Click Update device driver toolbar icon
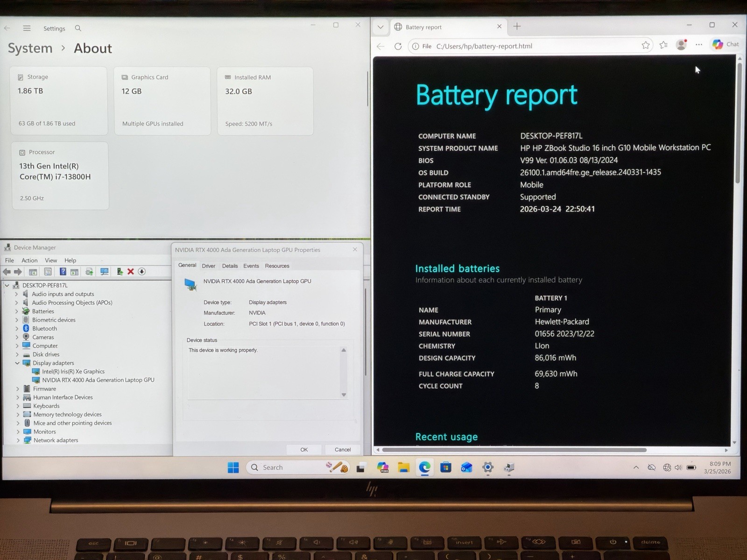 coord(89,272)
